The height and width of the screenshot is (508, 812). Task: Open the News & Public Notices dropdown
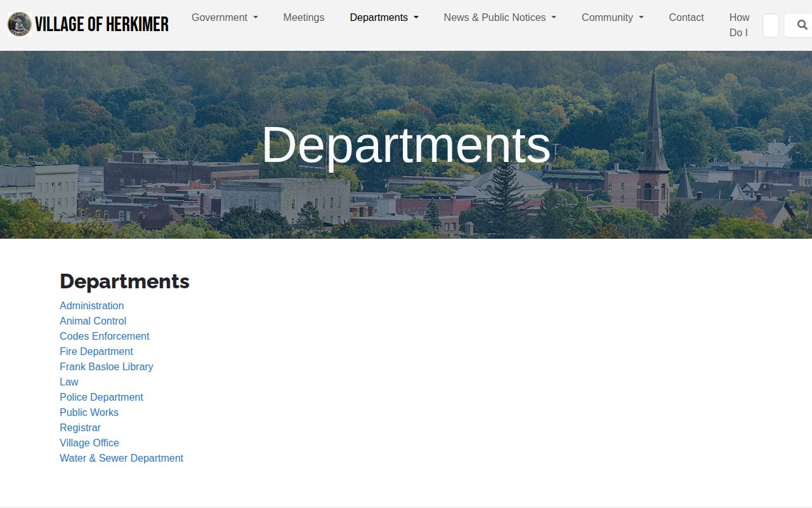click(x=500, y=18)
